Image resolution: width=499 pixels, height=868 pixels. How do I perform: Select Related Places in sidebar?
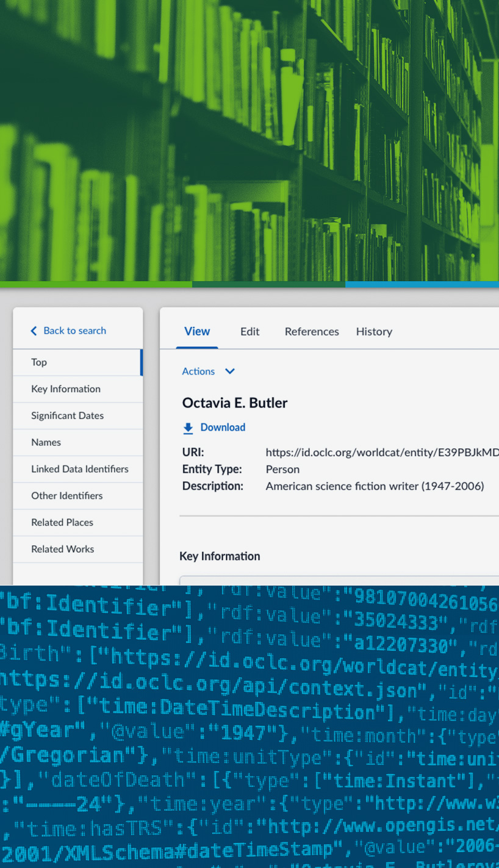click(x=62, y=523)
